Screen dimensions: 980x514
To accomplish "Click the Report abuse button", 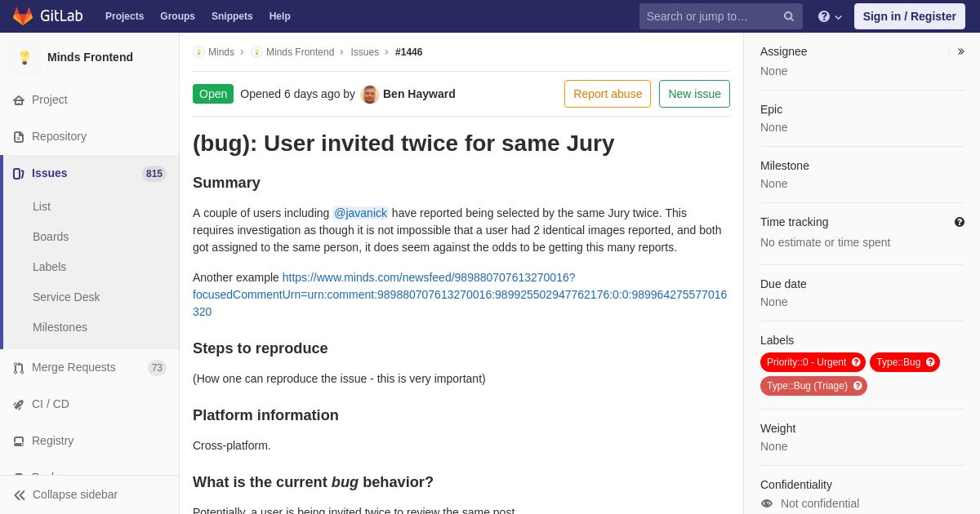I will pyautogui.click(x=608, y=94).
